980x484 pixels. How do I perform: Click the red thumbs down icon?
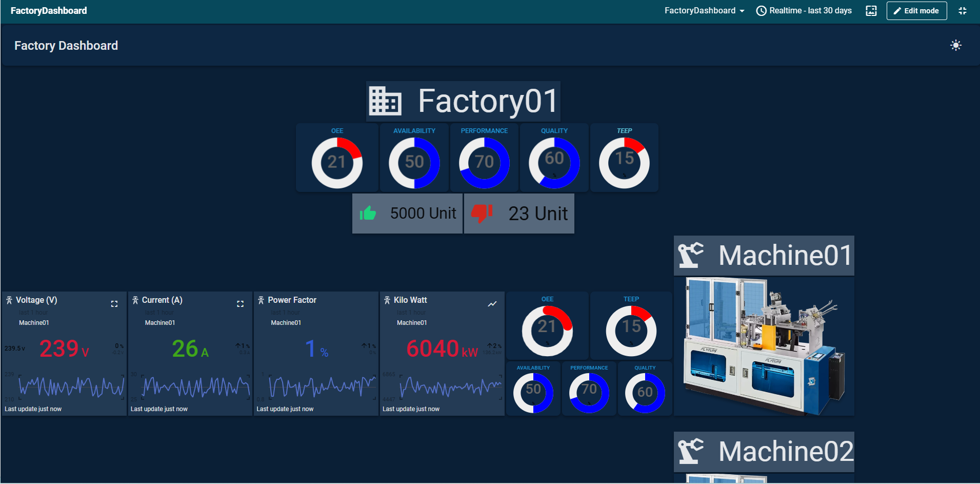(482, 213)
